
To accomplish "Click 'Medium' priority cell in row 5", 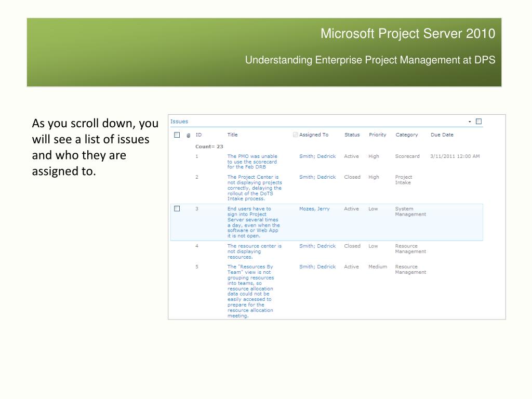I will 378,267.
